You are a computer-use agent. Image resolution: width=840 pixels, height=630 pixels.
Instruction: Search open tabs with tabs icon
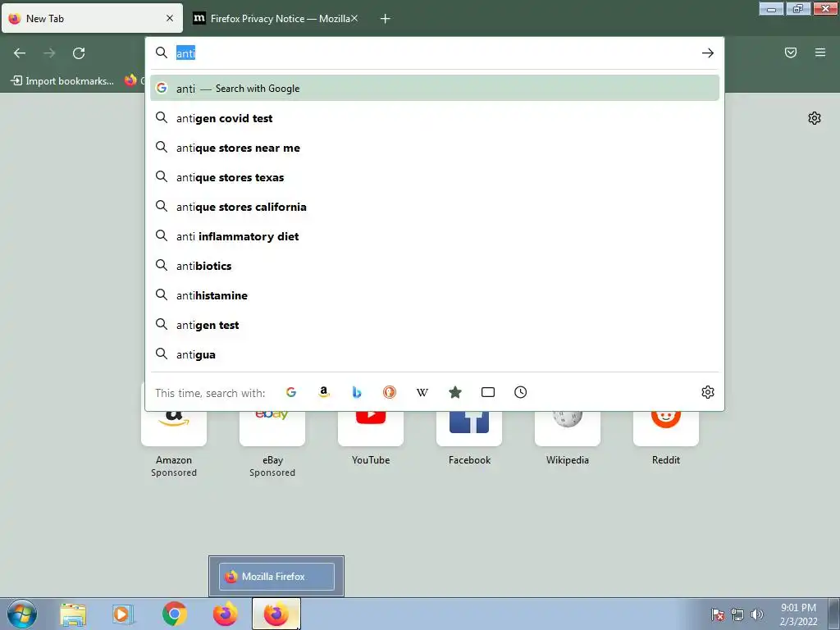point(488,392)
